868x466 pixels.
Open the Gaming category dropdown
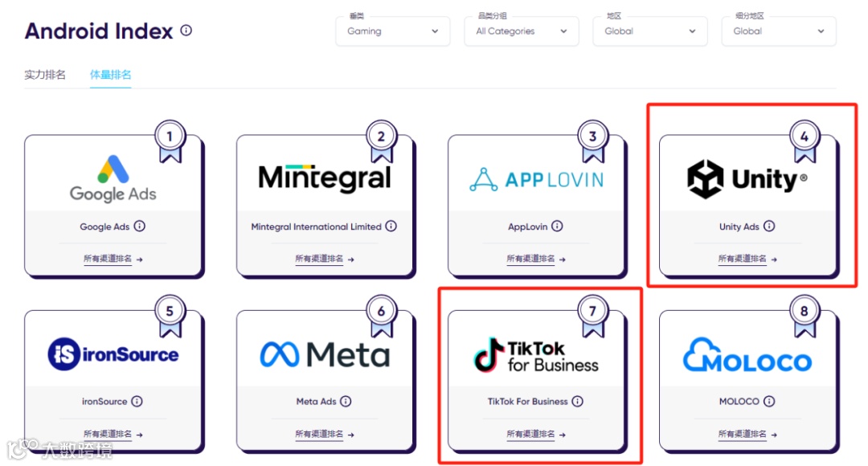392,31
